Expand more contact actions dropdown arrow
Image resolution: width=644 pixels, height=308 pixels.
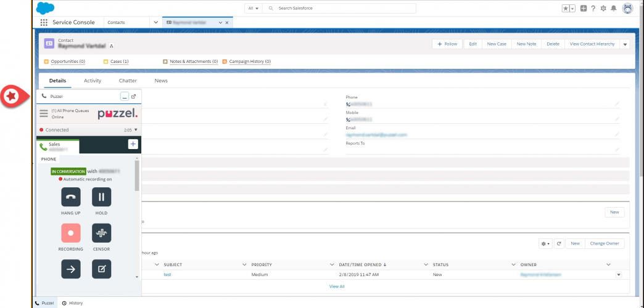(x=624, y=44)
